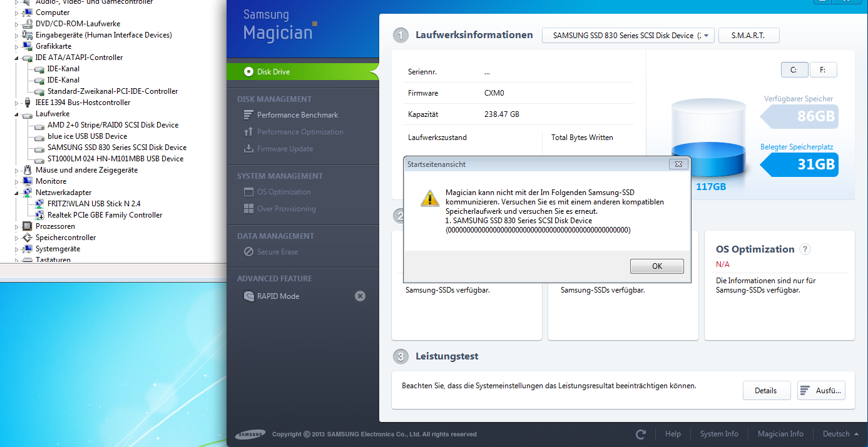
Task: Click the Samsung logo in Magician footer
Action: [250, 434]
